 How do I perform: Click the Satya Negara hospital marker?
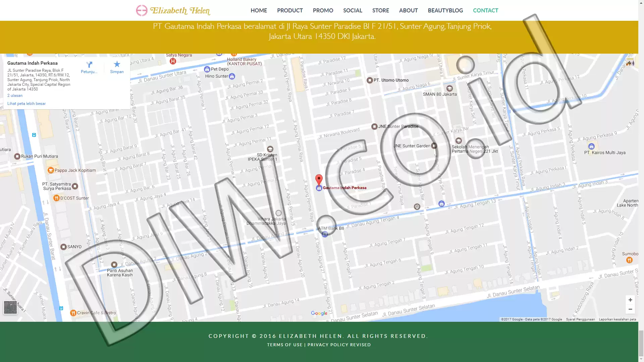(x=173, y=61)
